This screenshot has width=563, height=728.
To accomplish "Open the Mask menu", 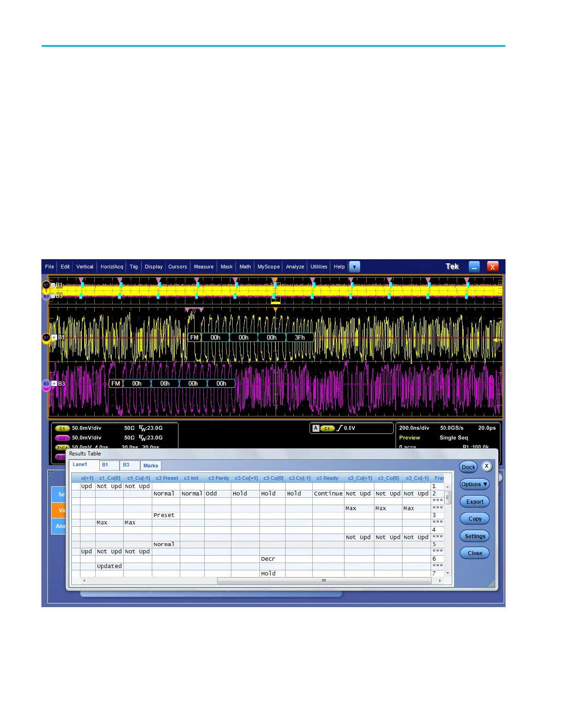I will point(226,267).
